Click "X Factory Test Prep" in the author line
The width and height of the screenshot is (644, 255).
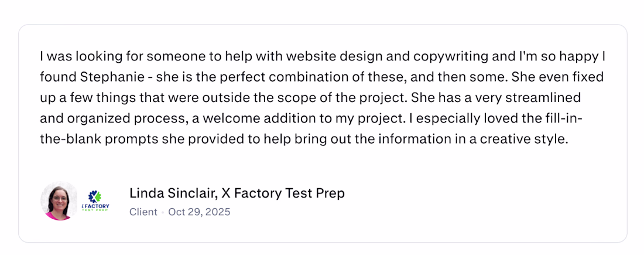(x=283, y=193)
